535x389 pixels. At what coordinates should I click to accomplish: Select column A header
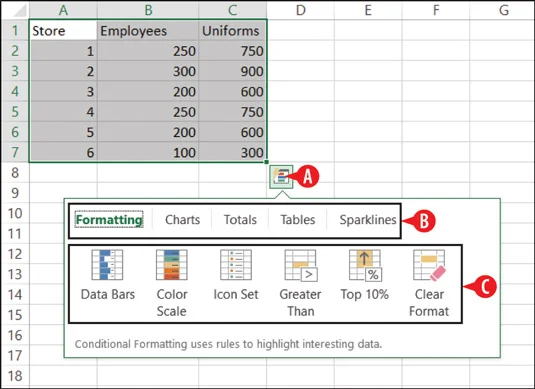pos(63,10)
